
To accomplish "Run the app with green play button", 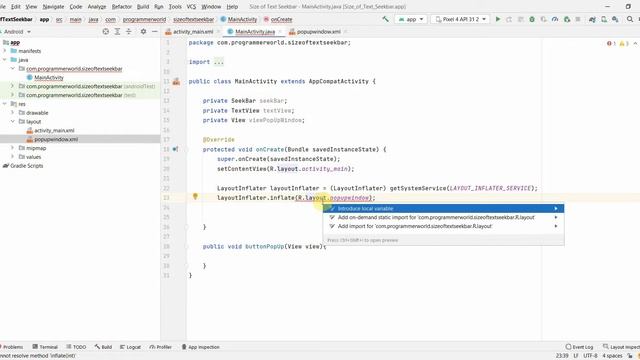I will pos(498,19).
